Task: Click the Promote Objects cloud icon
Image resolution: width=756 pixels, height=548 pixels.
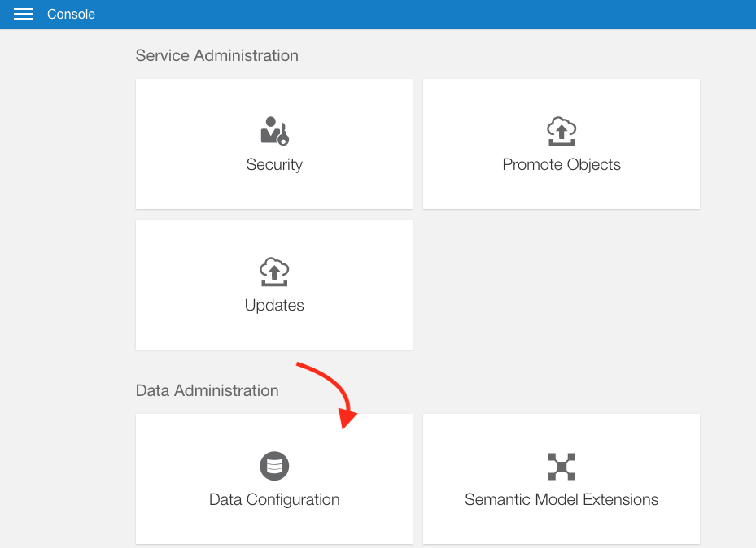Action: tap(562, 131)
